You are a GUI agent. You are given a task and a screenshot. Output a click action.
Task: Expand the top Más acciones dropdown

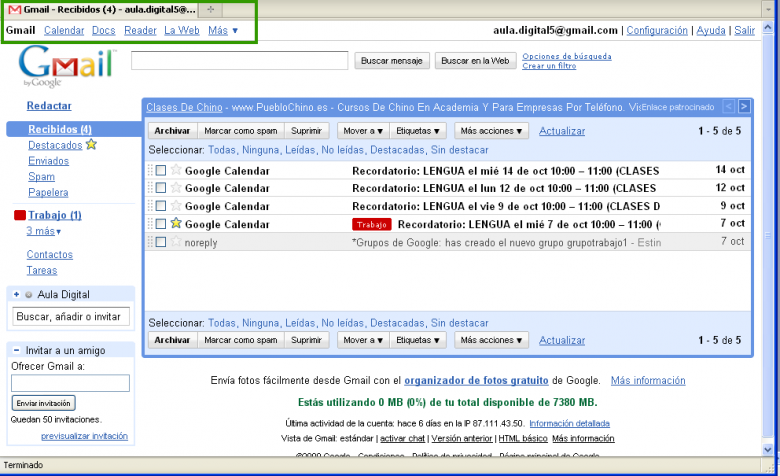pyautogui.click(x=491, y=131)
